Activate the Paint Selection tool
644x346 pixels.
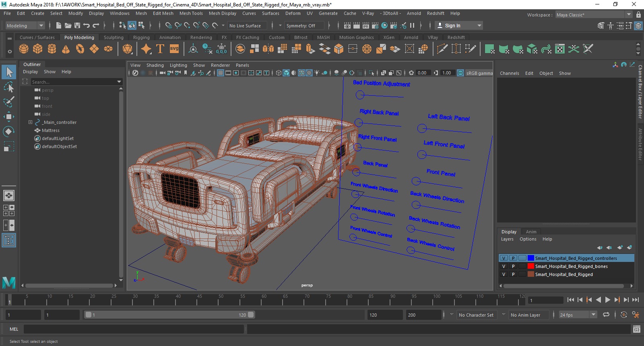pyautogui.click(x=9, y=102)
